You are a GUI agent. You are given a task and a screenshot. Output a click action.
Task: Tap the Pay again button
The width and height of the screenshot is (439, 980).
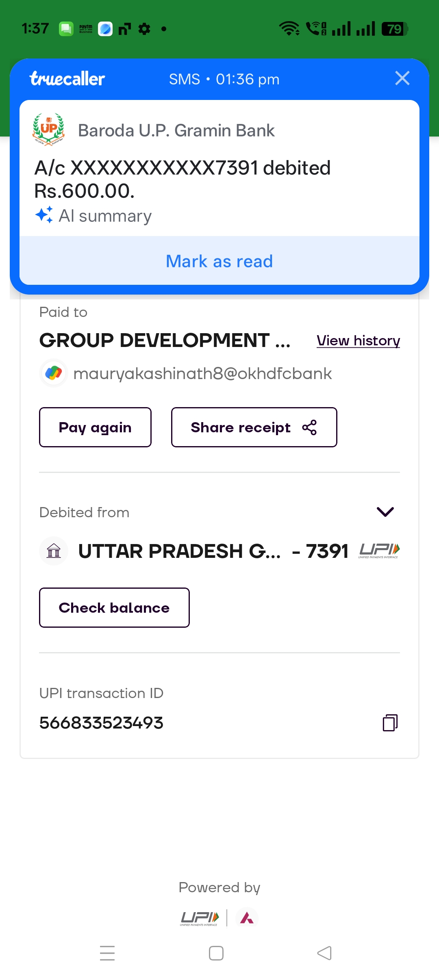(x=95, y=427)
